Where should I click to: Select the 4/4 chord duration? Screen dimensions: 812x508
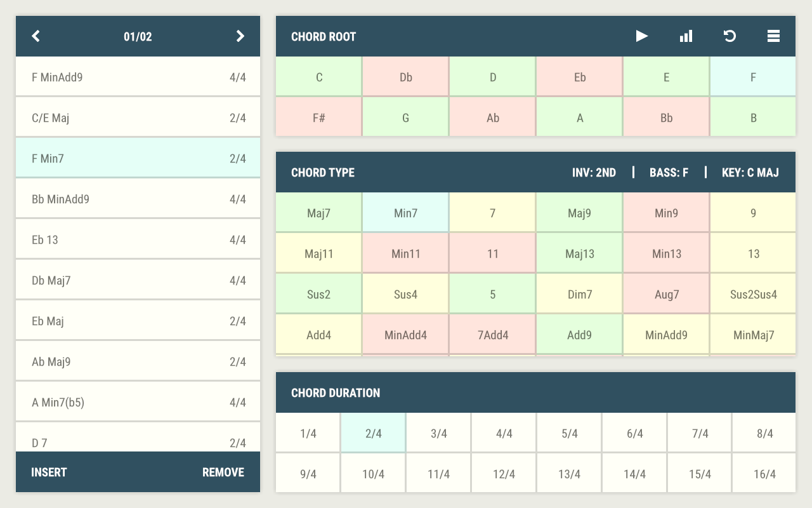[x=504, y=434]
